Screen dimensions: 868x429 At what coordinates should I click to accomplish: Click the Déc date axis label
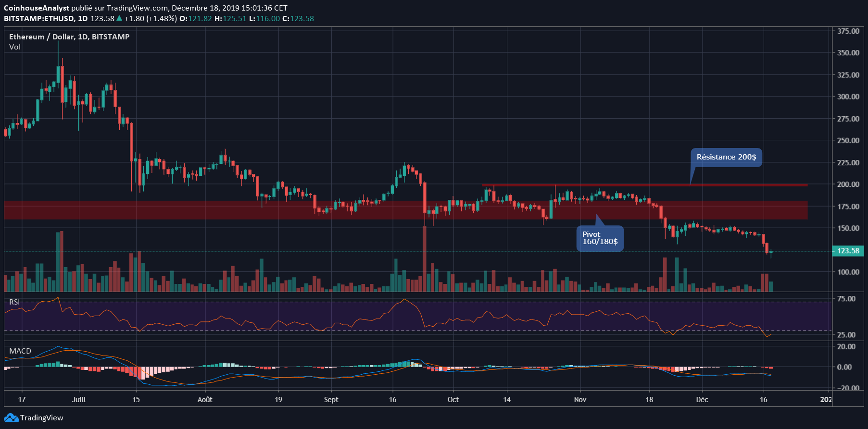point(702,400)
